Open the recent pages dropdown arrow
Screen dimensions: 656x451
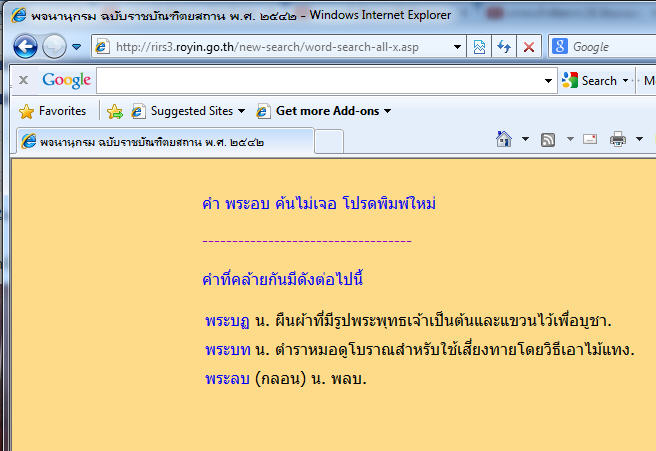pyautogui.click(x=76, y=46)
